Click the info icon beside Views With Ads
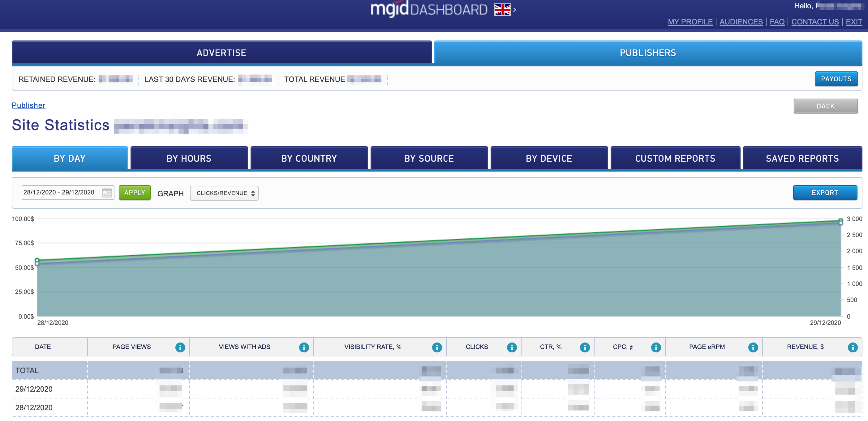This screenshot has height=421, width=868. pyautogui.click(x=303, y=347)
